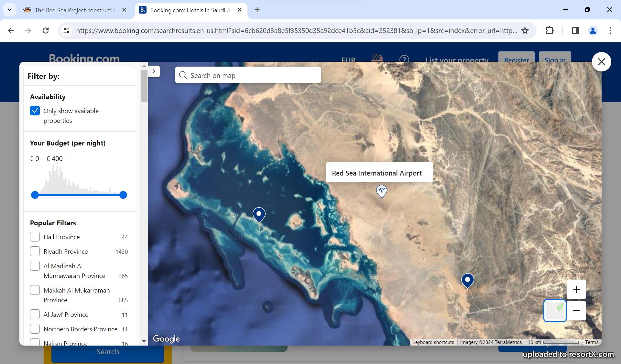This screenshot has width=621, height=364.
Task: Switch to The Red Sea Project tab
Action: (75, 10)
